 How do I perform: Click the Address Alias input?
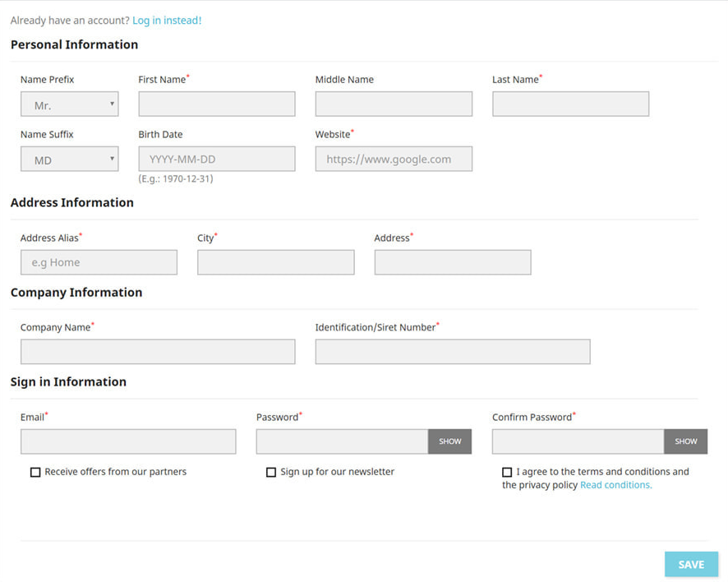pos(99,263)
